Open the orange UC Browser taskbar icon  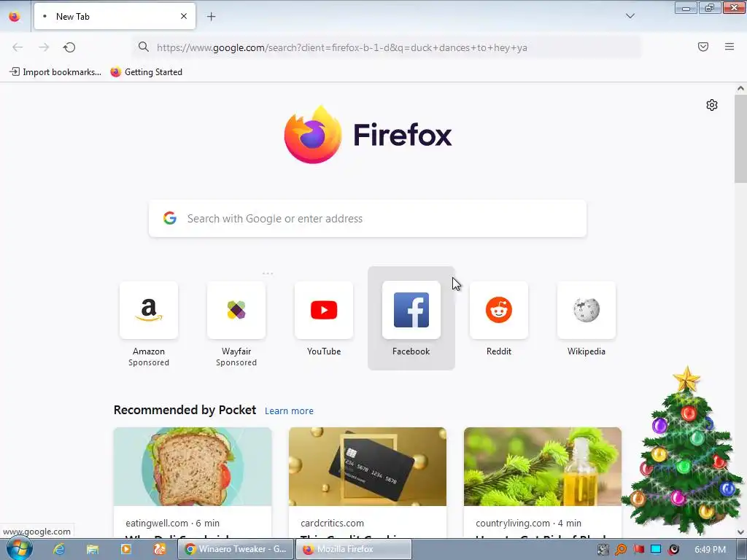[160, 549]
